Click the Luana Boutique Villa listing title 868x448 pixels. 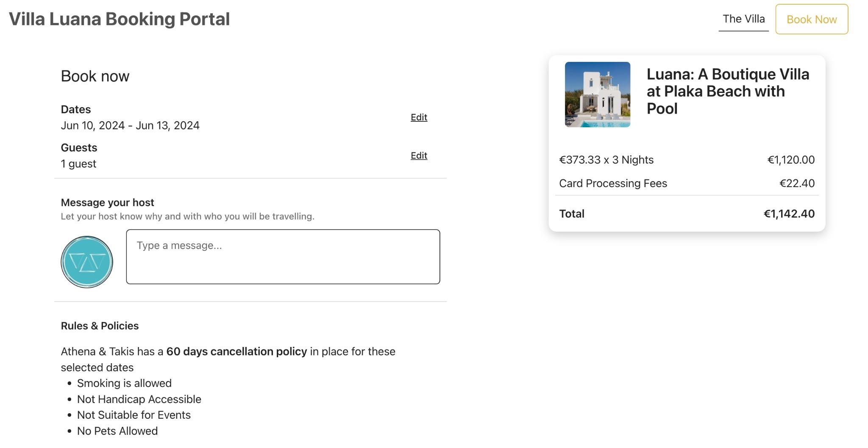(x=728, y=91)
